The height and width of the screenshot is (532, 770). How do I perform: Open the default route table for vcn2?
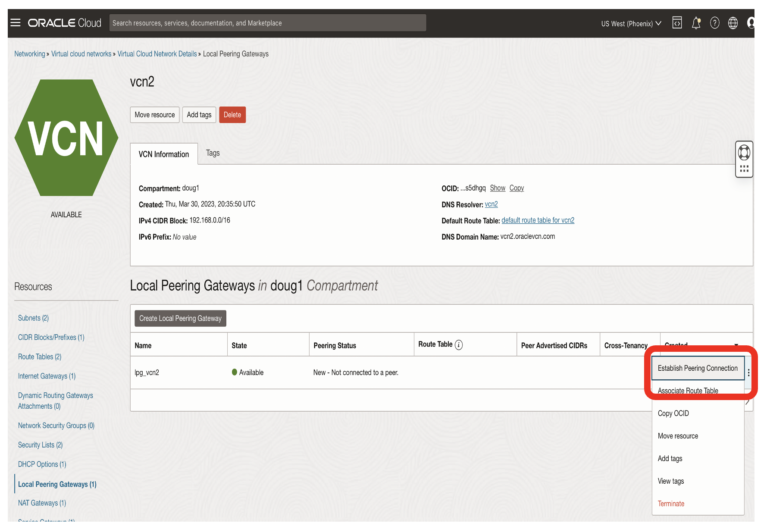tap(538, 220)
